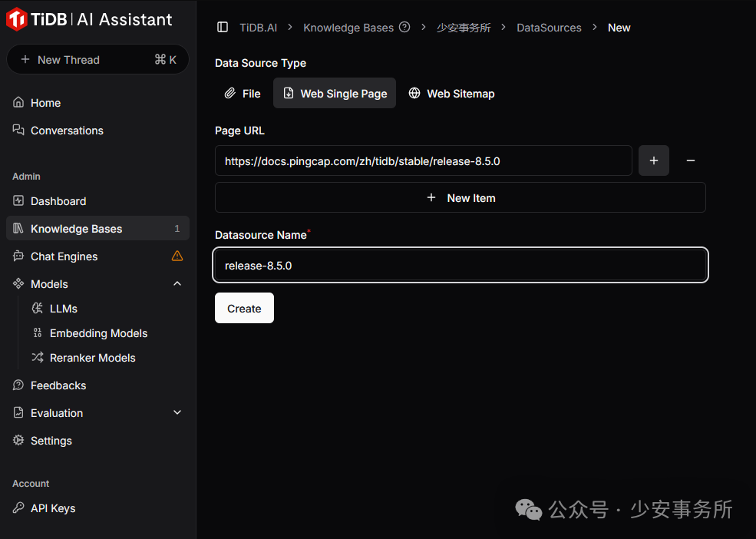The width and height of the screenshot is (756, 539).
Task: Add URL with plus button beside Page URL
Action: click(654, 160)
